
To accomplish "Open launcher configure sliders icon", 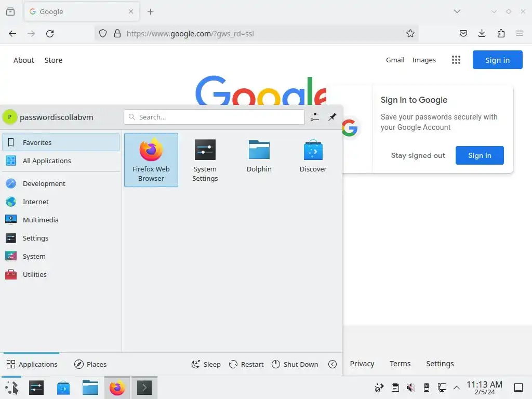I will (x=315, y=117).
